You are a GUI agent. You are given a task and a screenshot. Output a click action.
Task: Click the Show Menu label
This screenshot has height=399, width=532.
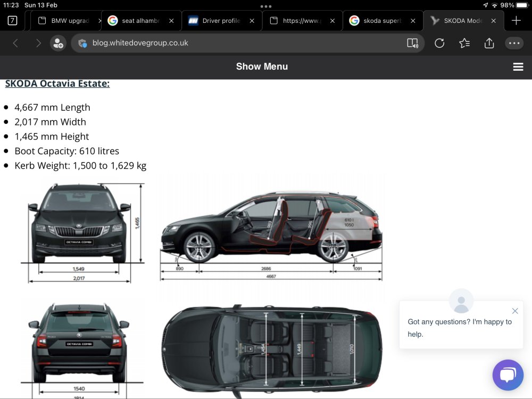tap(262, 66)
